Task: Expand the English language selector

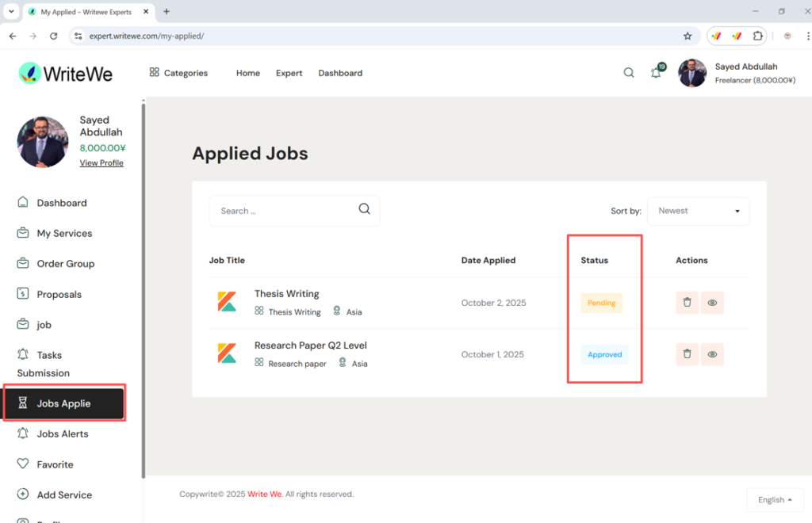Action: click(x=775, y=500)
